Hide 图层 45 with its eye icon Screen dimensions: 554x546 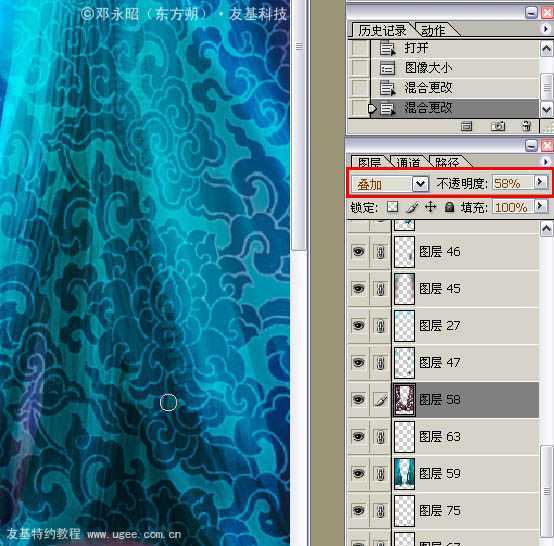tap(358, 289)
